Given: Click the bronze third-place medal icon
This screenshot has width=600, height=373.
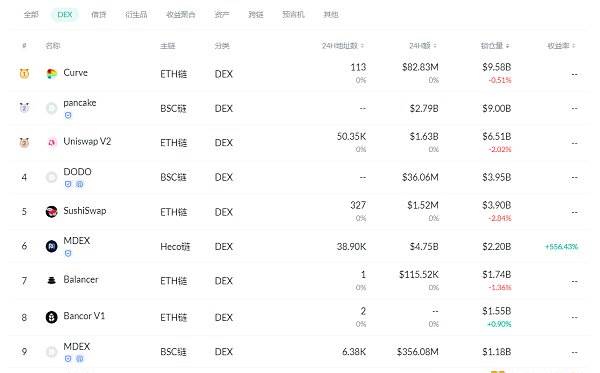Looking at the screenshot, I should point(24,142).
